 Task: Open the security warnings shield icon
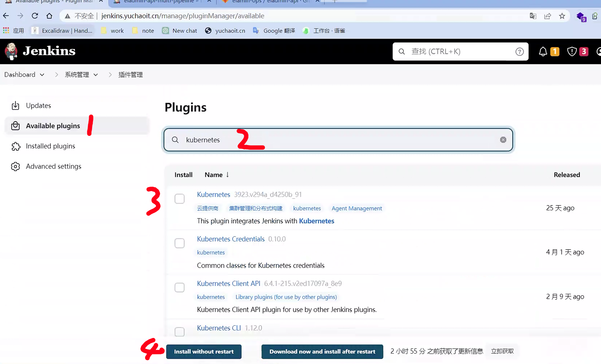pos(572,51)
